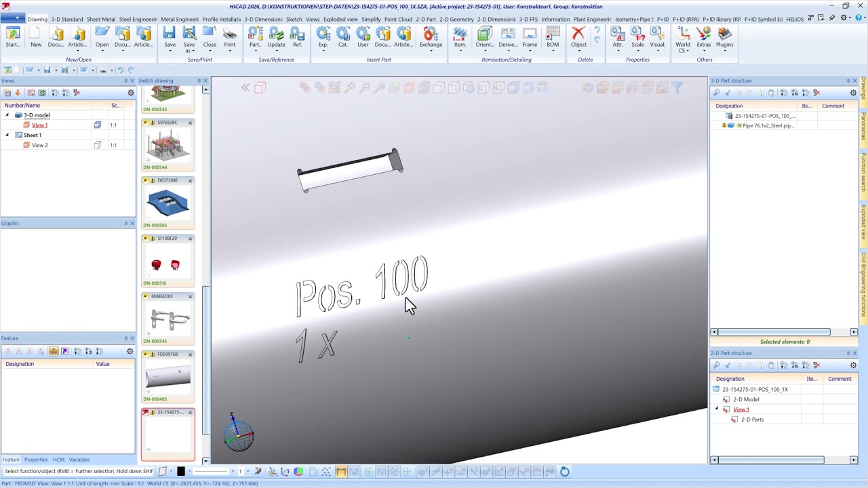This screenshot has height=488, width=868.
Task: Close the 507E82BC drawing thumbnail
Action: 190,123
